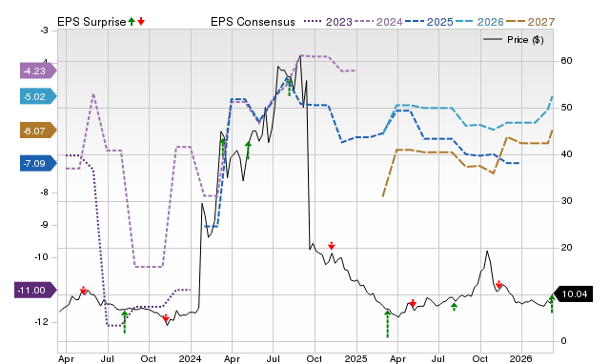
Task: Click the 40 price axis label
Action: [x=566, y=154]
